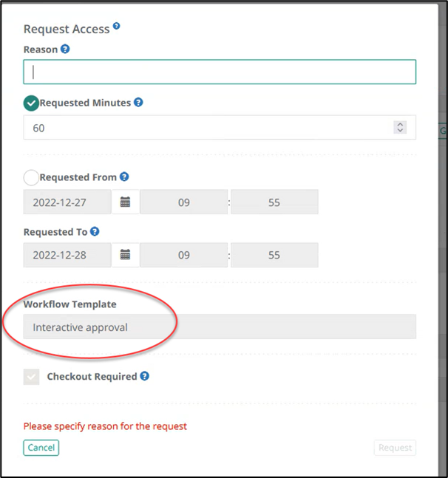Select the Requested Minutes radio option

tap(32, 103)
